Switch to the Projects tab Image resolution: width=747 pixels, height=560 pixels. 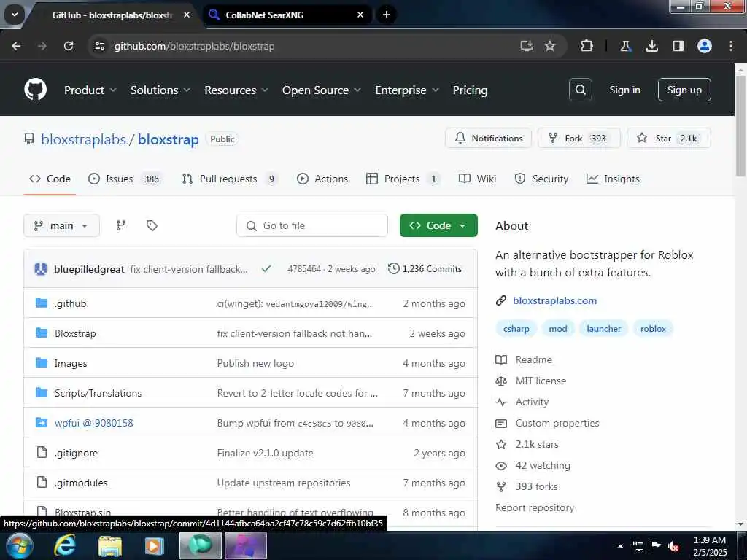click(x=403, y=179)
